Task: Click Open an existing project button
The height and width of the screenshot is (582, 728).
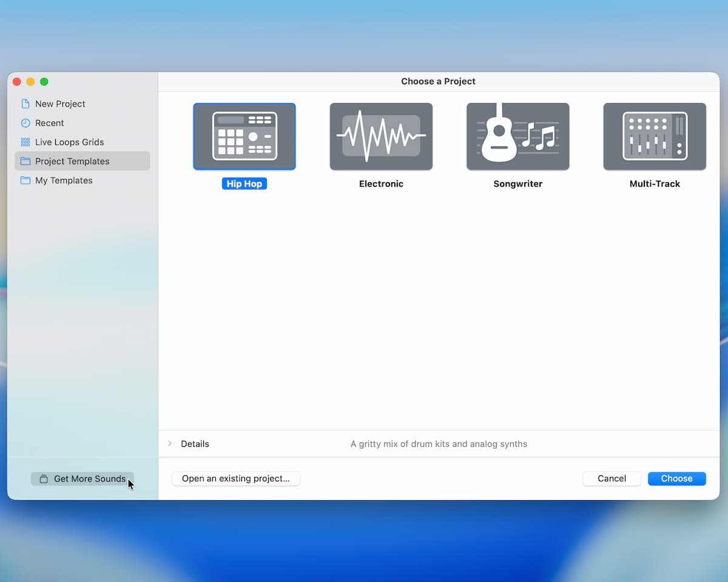Action: [236, 478]
